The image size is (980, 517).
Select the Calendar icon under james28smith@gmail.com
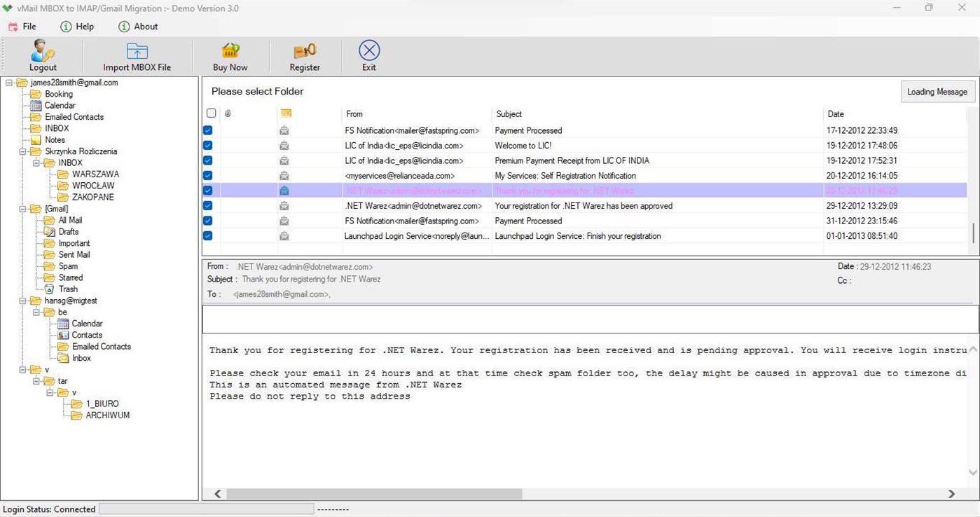(x=36, y=105)
